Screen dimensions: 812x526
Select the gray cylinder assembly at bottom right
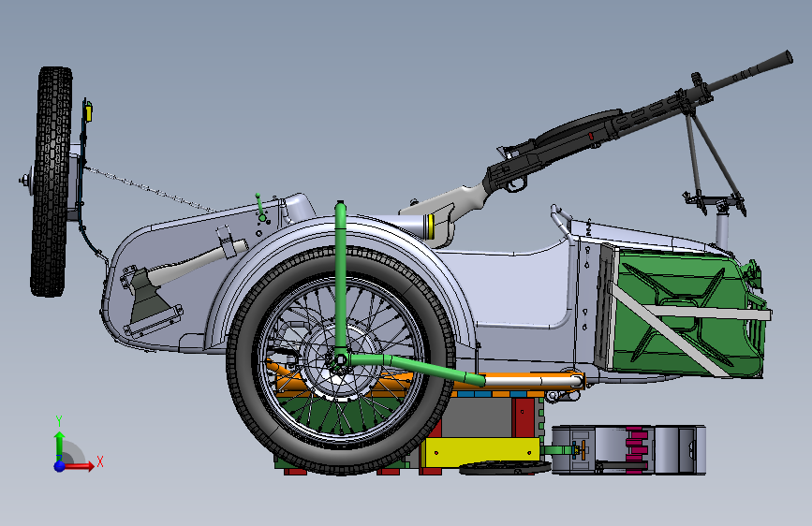pos(628,449)
